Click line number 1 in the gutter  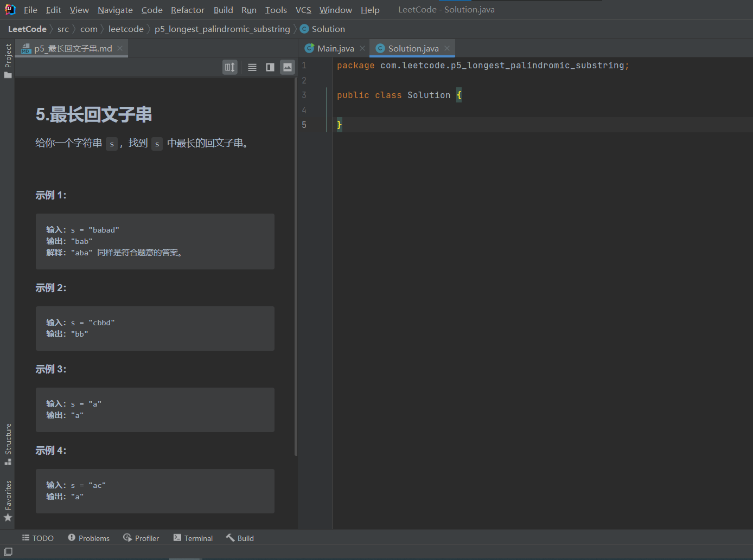pyautogui.click(x=304, y=65)
